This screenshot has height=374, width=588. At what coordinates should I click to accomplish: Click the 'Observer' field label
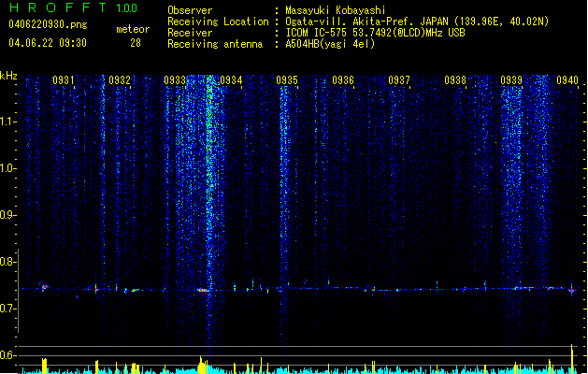(x=190, y=10)
